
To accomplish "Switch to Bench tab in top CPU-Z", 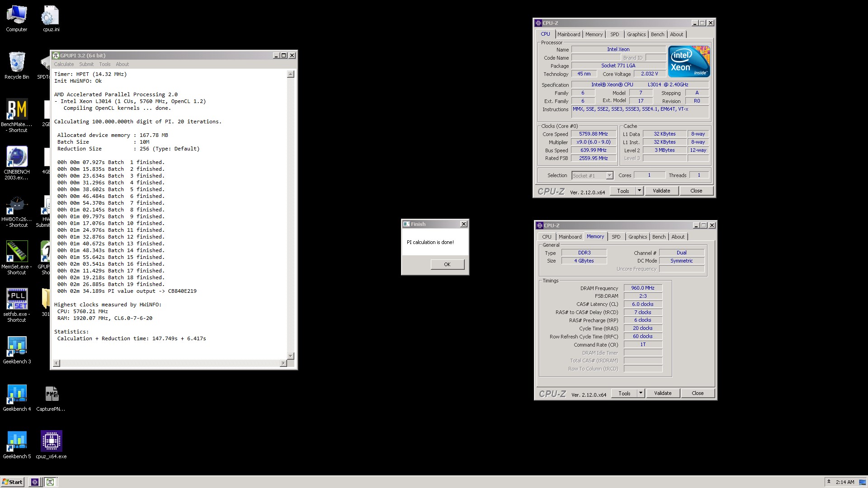I will click(x=657, y=34).
